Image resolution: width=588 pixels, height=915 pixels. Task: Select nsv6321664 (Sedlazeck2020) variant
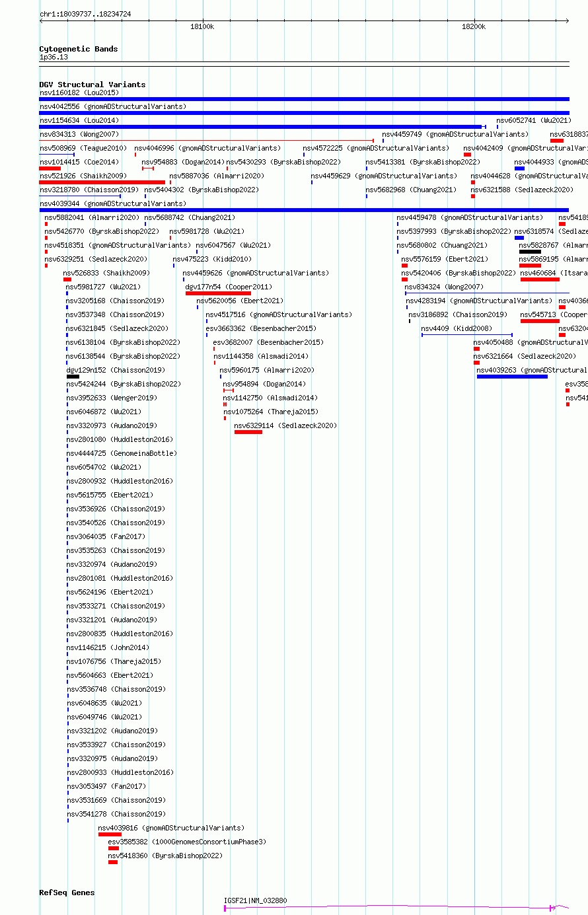pyautogui.click(x=525, y=356)
